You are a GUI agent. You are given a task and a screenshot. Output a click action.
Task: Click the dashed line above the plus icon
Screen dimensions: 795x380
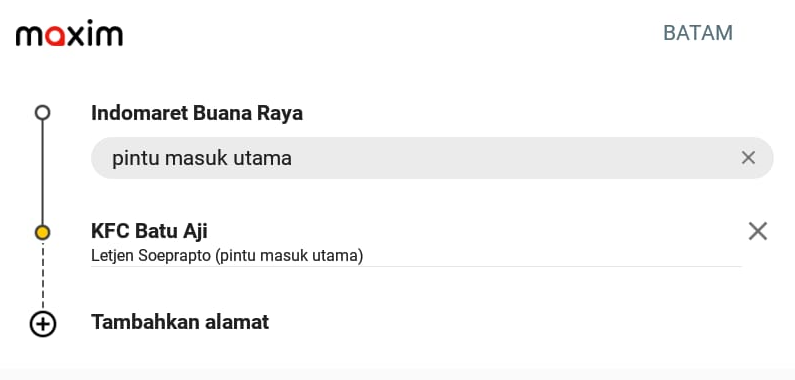(x=43, y=276)
